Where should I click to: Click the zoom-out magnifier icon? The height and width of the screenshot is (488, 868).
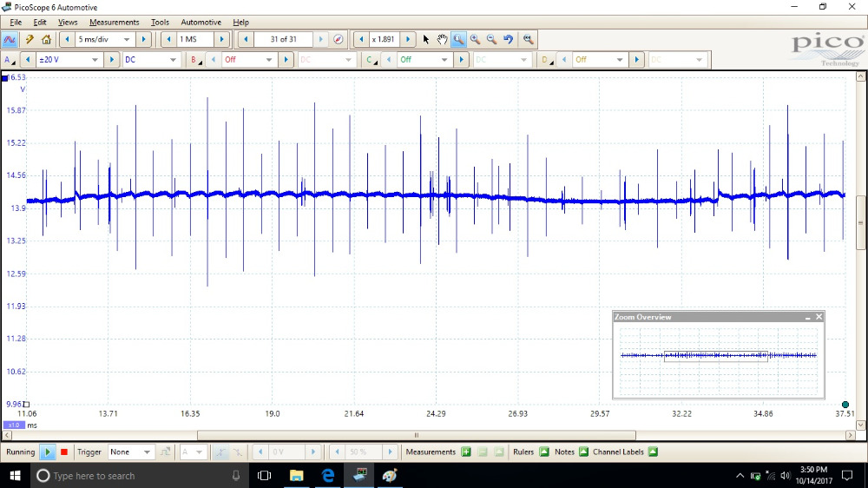coord(491,39)
